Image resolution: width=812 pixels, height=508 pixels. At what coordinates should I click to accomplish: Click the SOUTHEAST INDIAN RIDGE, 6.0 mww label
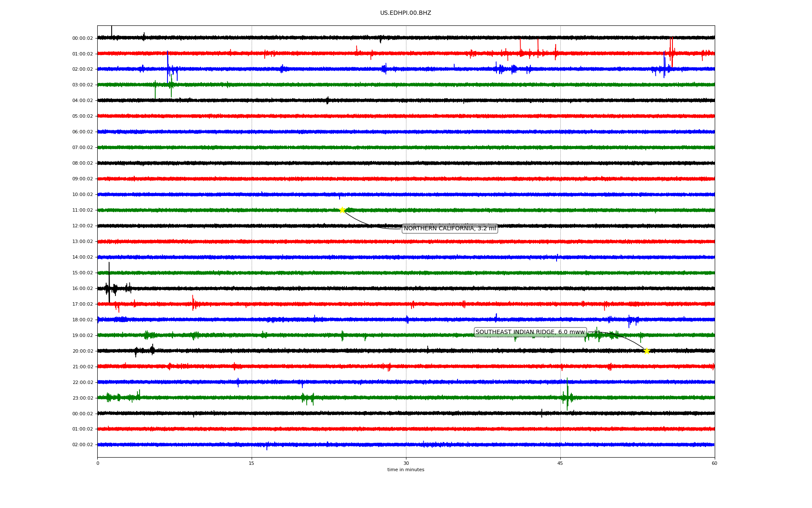530,332
